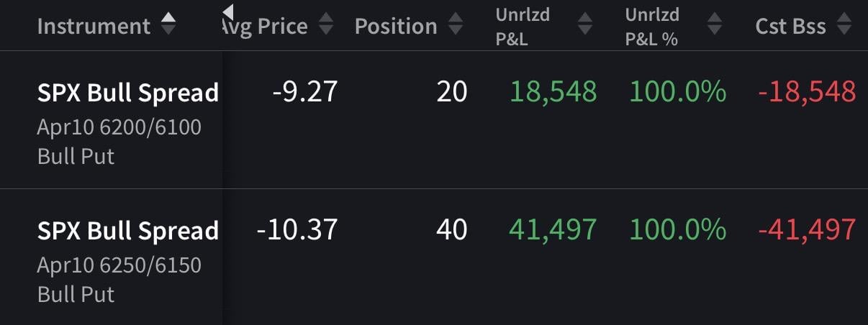Click the Cst Bss column header label

790,27
